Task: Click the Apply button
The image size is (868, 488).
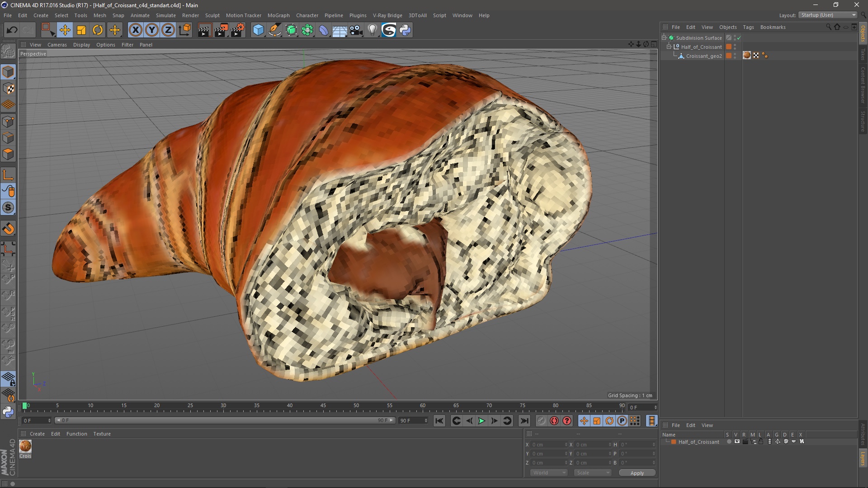Action: [637, 473]
